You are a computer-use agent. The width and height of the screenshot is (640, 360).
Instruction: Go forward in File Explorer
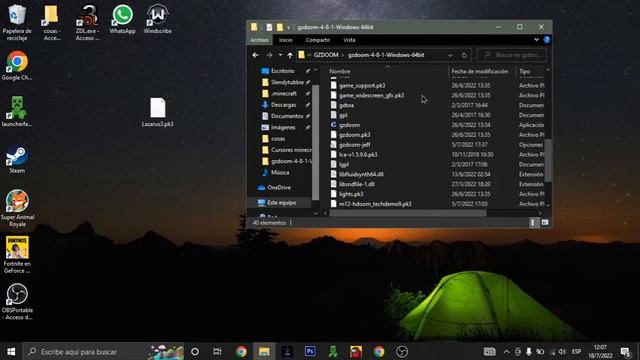point(269,55)
